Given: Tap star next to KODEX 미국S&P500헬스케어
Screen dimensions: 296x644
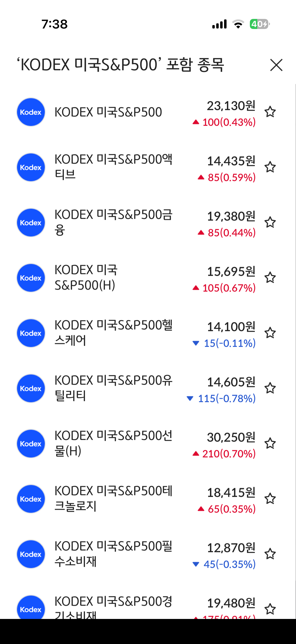Looking at the screenshot, I should (270, 333).
